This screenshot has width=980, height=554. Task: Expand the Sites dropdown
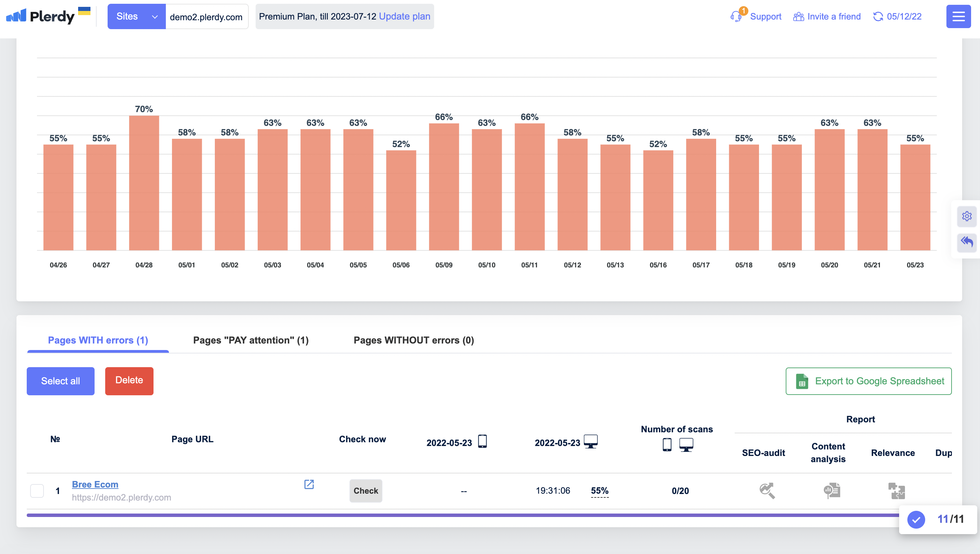click(x=136, y=16)
